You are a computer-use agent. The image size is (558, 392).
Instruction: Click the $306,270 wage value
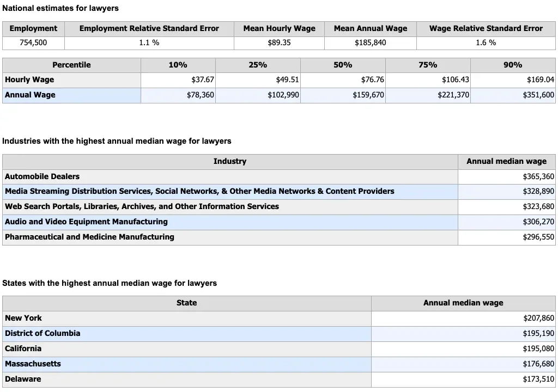(538, 222)
